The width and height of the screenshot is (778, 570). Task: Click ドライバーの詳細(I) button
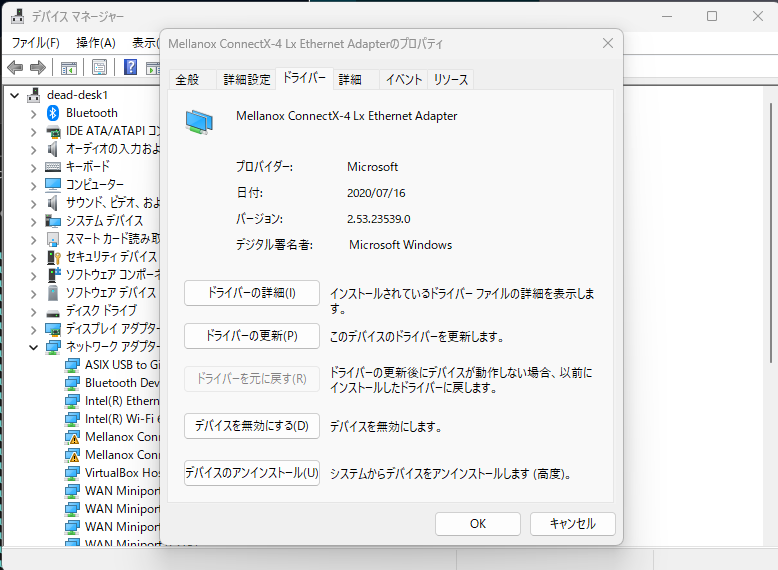point(252,293)
